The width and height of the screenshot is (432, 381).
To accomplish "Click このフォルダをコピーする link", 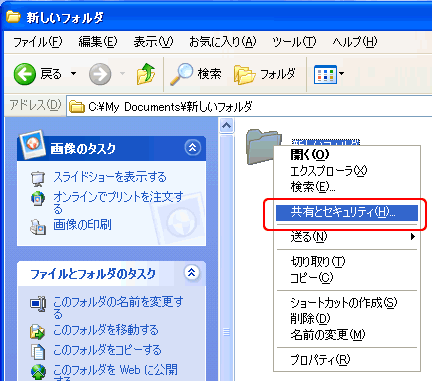I will 107,350.
